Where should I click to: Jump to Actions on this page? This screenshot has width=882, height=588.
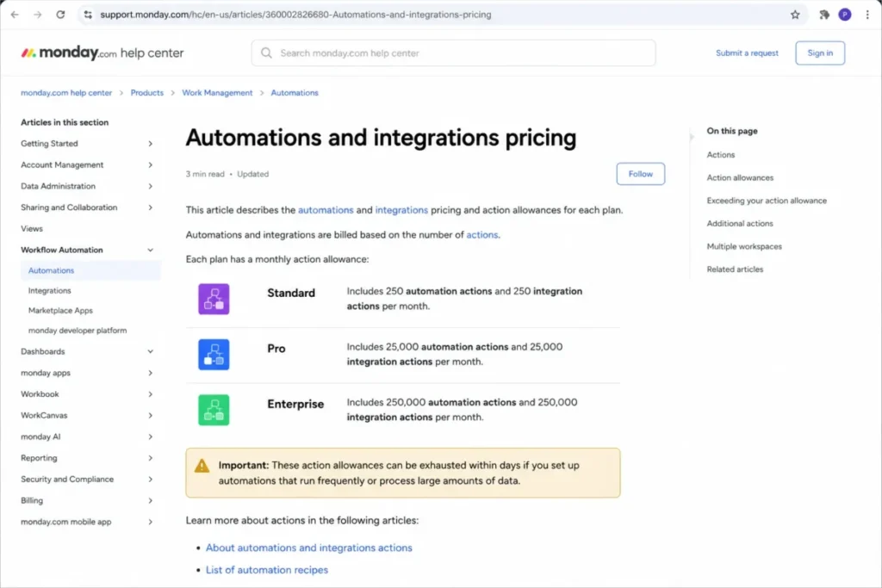(x=721, y=155)
